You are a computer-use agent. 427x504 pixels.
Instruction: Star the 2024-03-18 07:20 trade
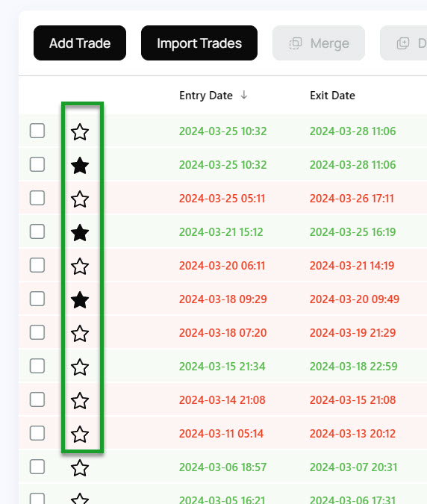80,333
